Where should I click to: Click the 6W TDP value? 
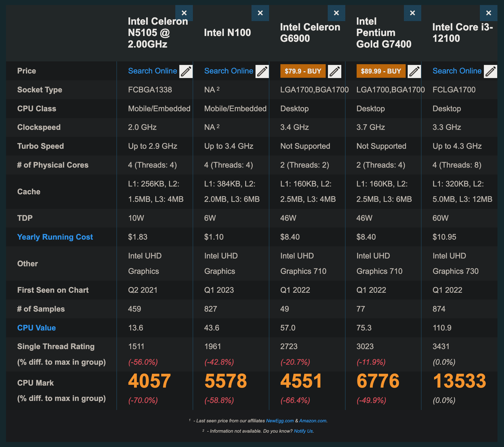210,218
